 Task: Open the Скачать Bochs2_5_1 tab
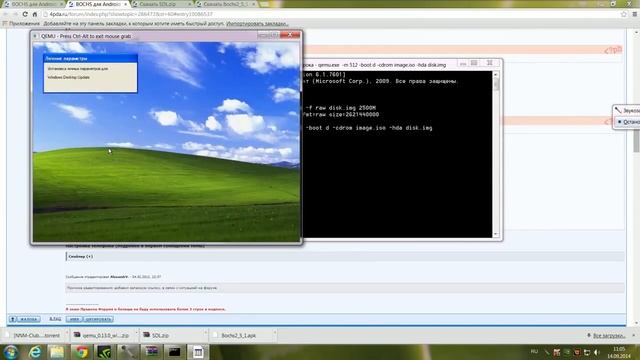pyautogui.click(x=226, y=4)
